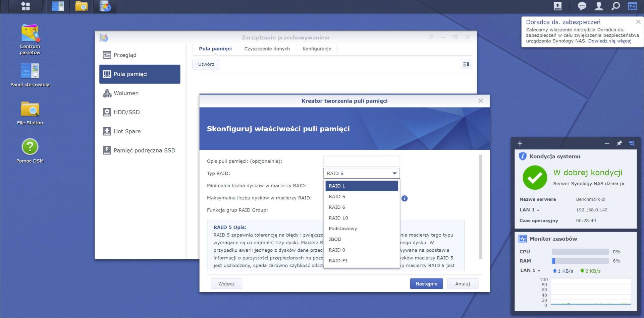Screen dimensions: 644x318
Task: Click the Następne button
Action: (x=426, y=284)
